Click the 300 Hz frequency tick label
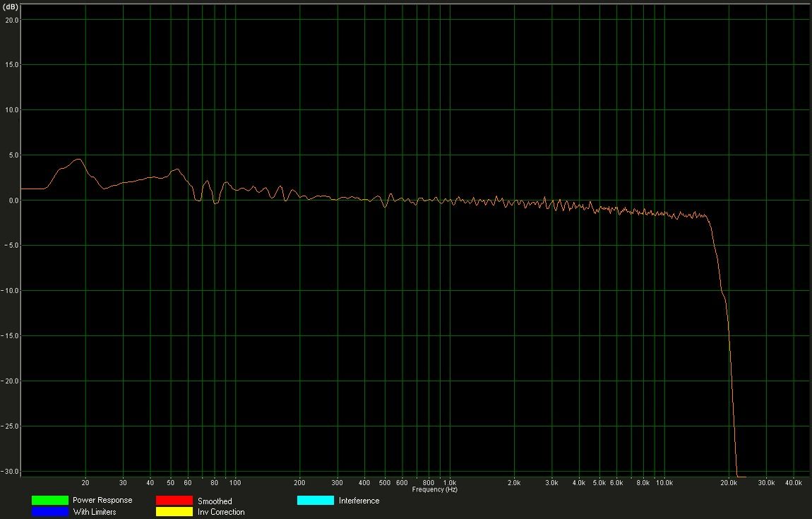The height and width of the screenshot is (519, 812). pos(337,483)
